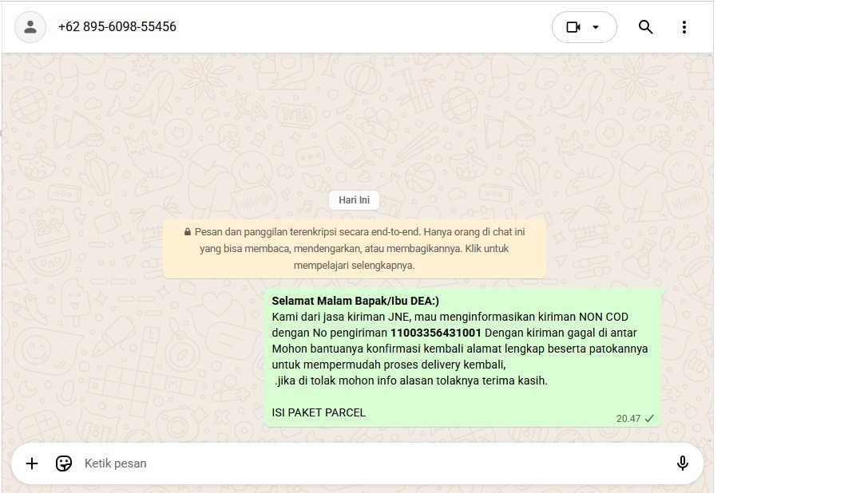Expand the call options dropdown arrow
The image size is (868, 493).
point(596,27)
